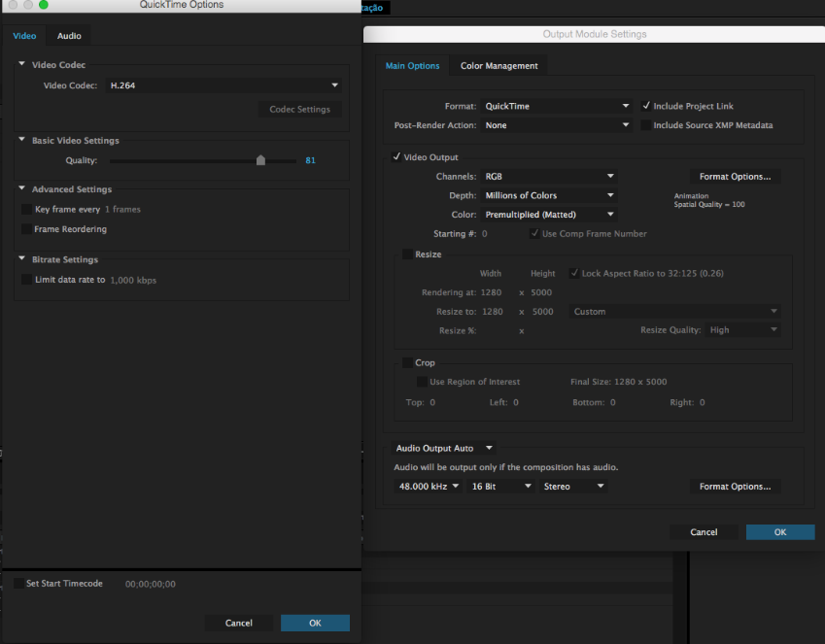The width and height of the screenshot is (825, 644).
Task: Enable Key frame every checkbox
Action: (x=26, y=210)
